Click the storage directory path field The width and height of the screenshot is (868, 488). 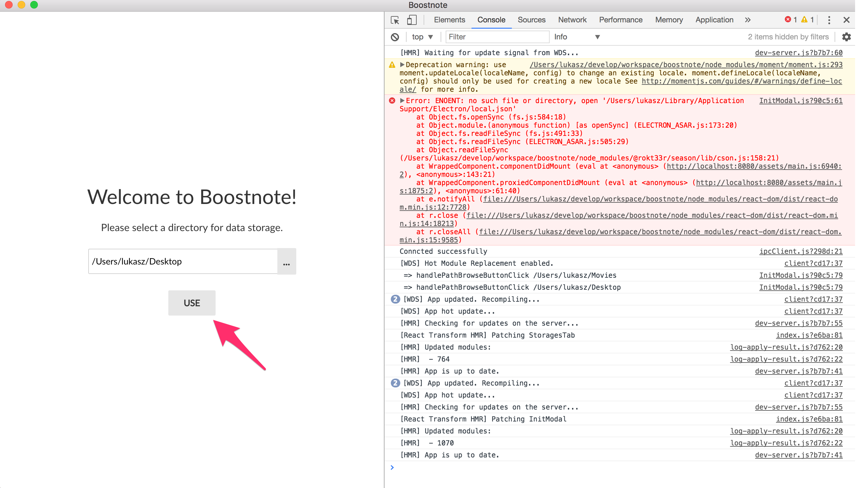point(182,262)
